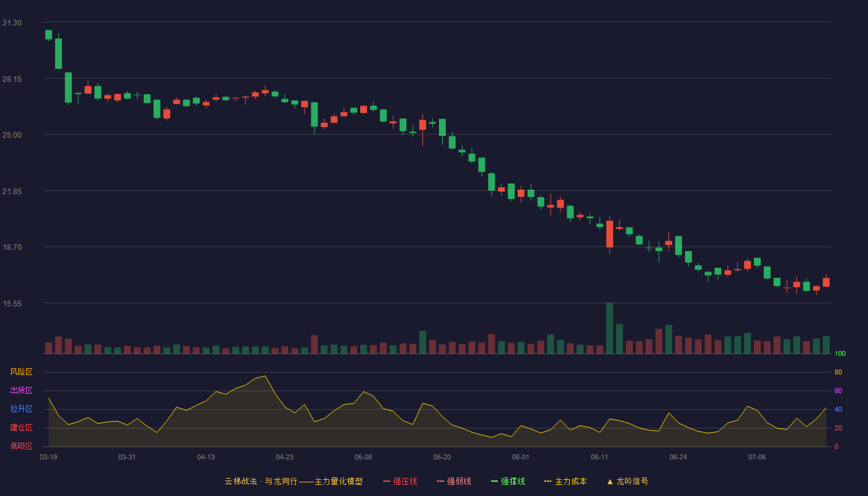Click the 06-11 date label

pyautogui.click(x=600, y=457)
